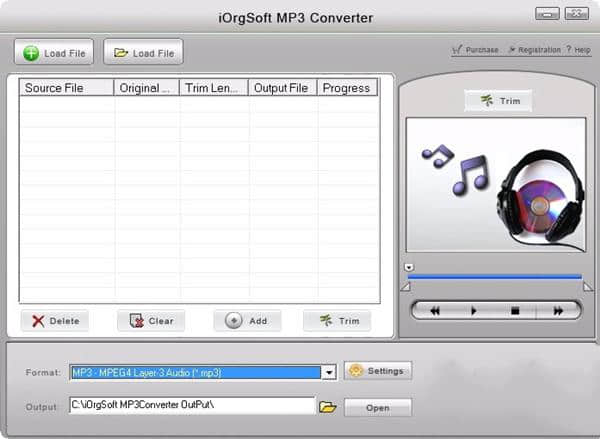Click the Trim button below the file list

[337, 321]
